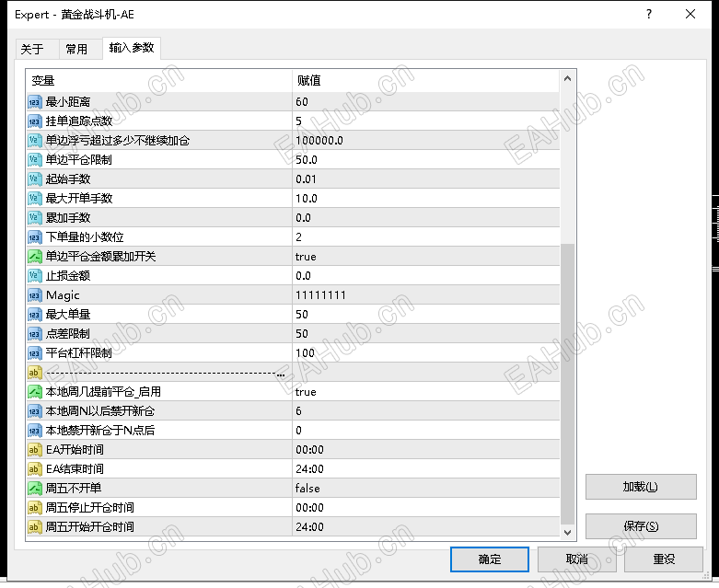Select the false value of 周五不开单
This screenshot has height=588, width=719.
pyautogui.click(x=307, y=489)
